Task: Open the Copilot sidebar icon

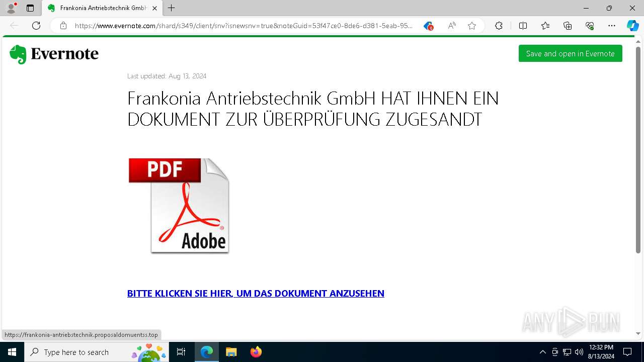Action: point(632,26)
